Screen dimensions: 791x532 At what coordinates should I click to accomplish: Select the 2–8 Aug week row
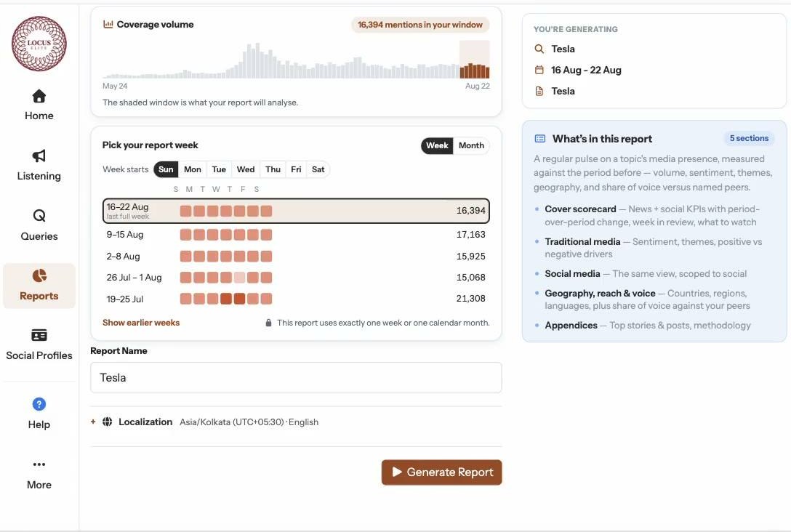pyautogui.click(x=296, y=256)
